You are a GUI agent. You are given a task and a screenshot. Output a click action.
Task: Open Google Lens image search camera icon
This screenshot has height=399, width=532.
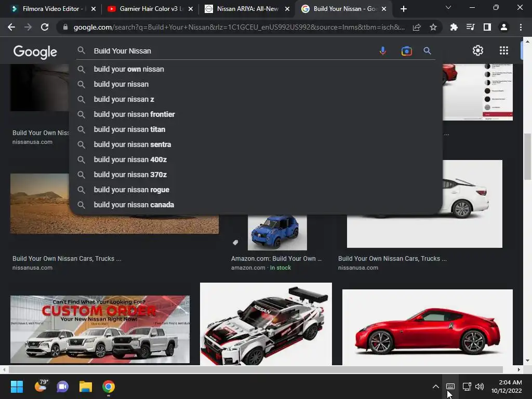point(406,51)
